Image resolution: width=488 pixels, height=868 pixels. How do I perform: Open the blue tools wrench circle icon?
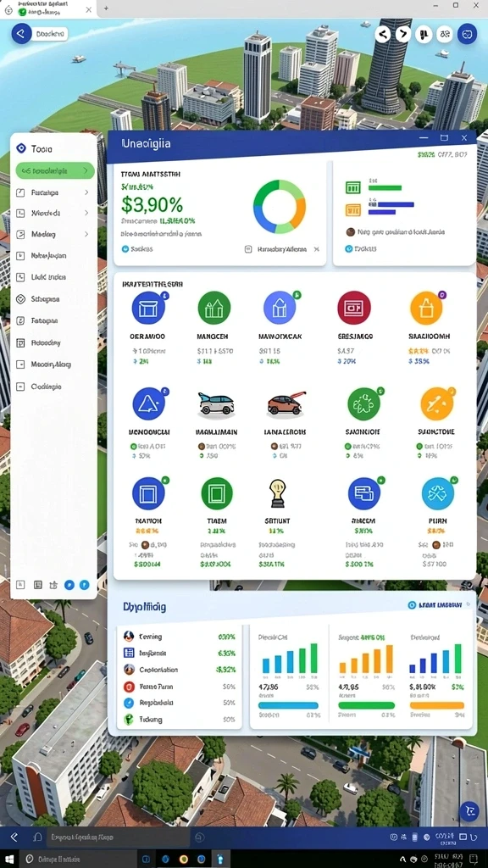[438, 493]
